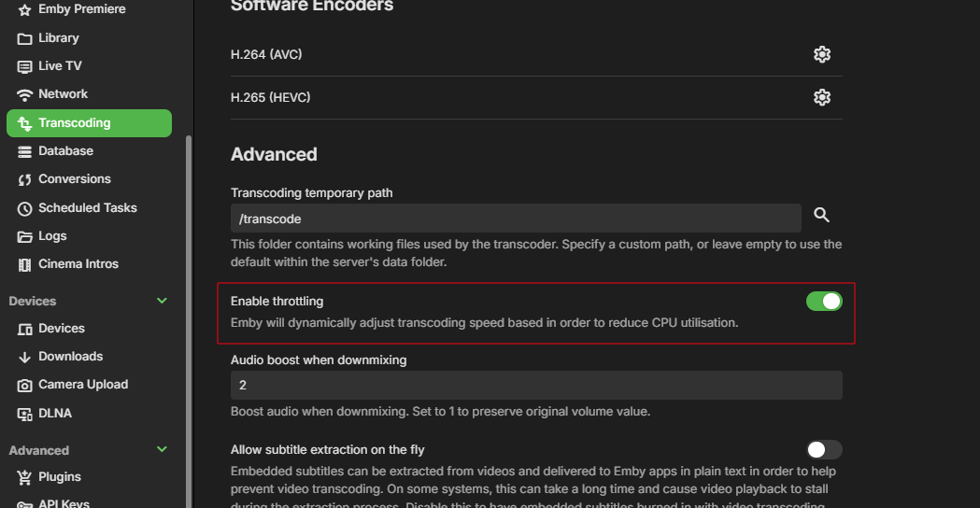
Task: Click the Network wifi icon
Action: 25,94
